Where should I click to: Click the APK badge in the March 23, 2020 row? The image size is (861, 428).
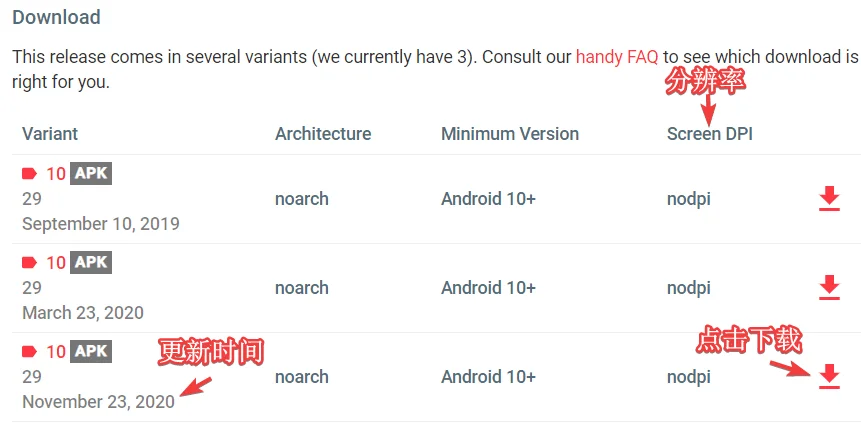click(x=91, y=263)
